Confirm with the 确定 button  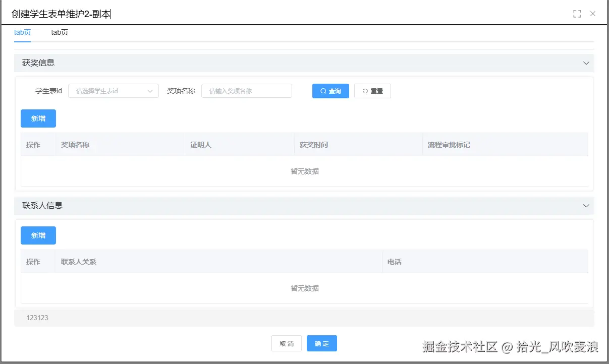(322, 343)
